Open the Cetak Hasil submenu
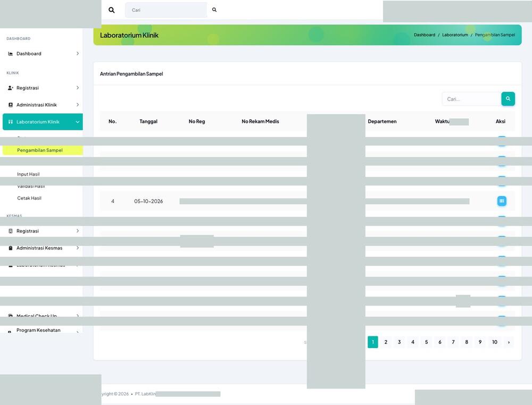 point(29,198)
